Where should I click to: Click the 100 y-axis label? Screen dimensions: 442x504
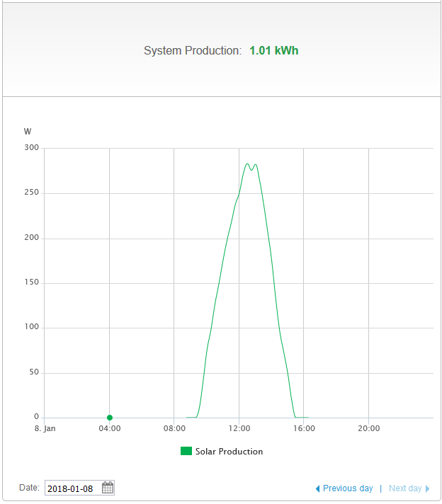click(32, 327)
